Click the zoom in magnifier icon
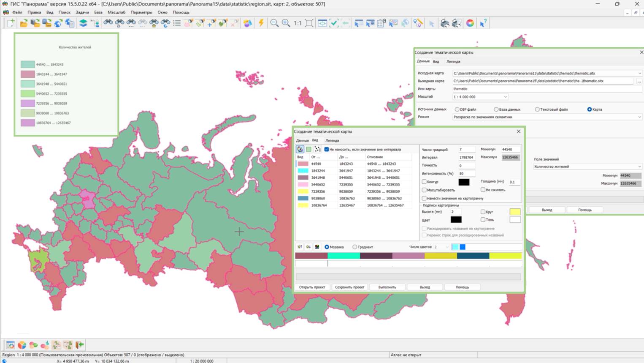Viewport: 644px width, 363px height. pos(286,23)
